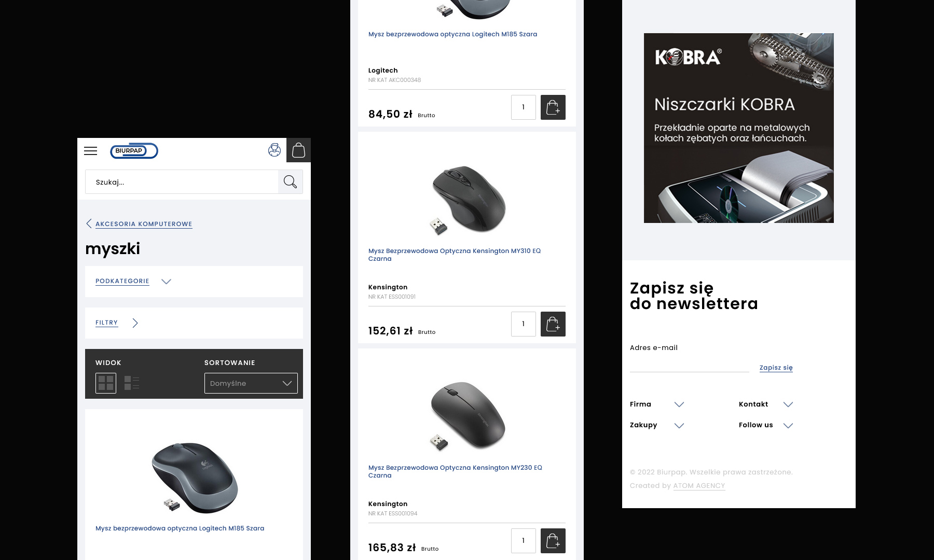Switch to grid view
The width and height of the screenshot is (934, 560).
point(106,383)
